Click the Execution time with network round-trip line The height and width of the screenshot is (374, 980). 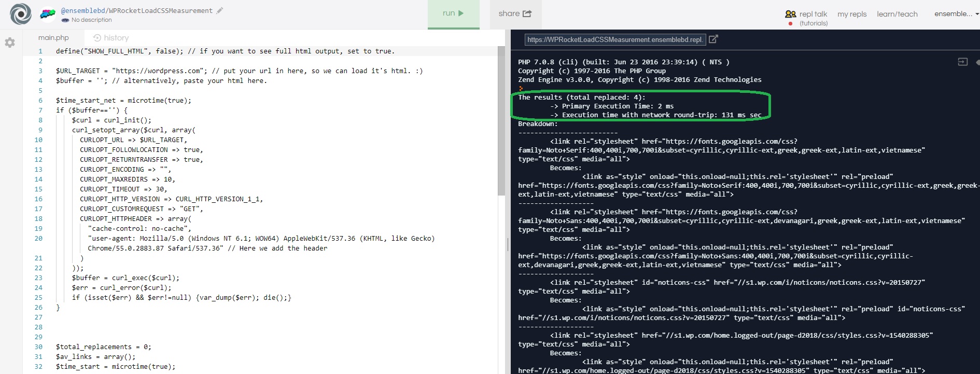tap(656, 115)
